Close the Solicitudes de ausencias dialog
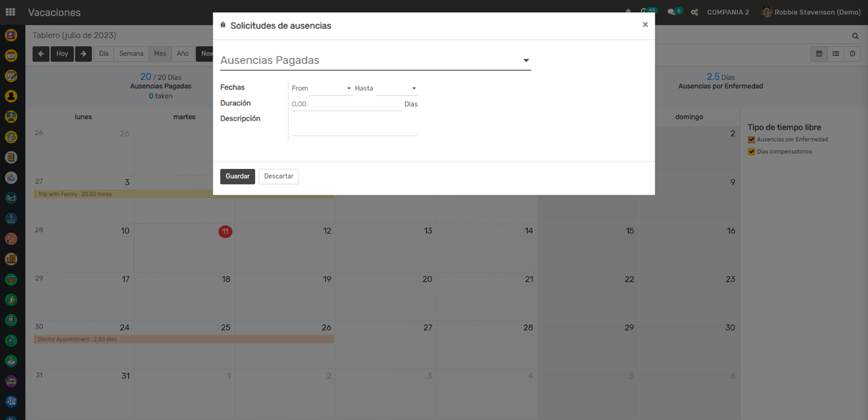 pos(645,25)
